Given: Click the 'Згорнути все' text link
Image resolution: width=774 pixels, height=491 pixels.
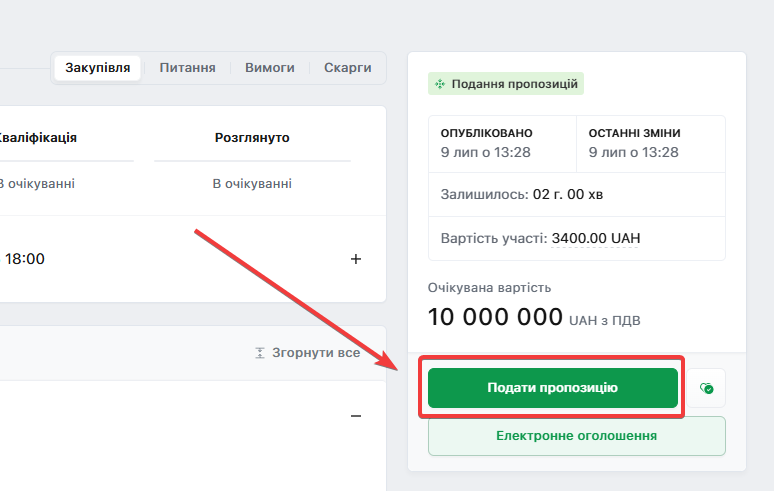Looking at the screenshot, I should (x=316, y=353).
